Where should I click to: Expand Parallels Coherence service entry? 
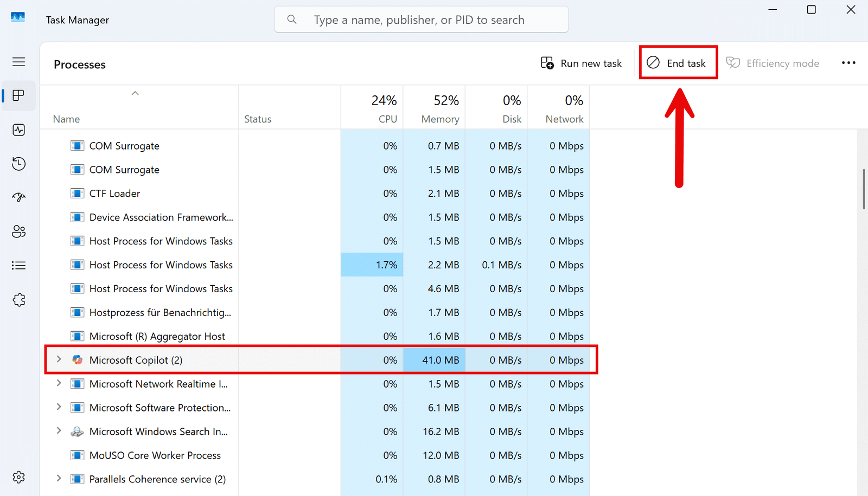[x=58, y=479]
